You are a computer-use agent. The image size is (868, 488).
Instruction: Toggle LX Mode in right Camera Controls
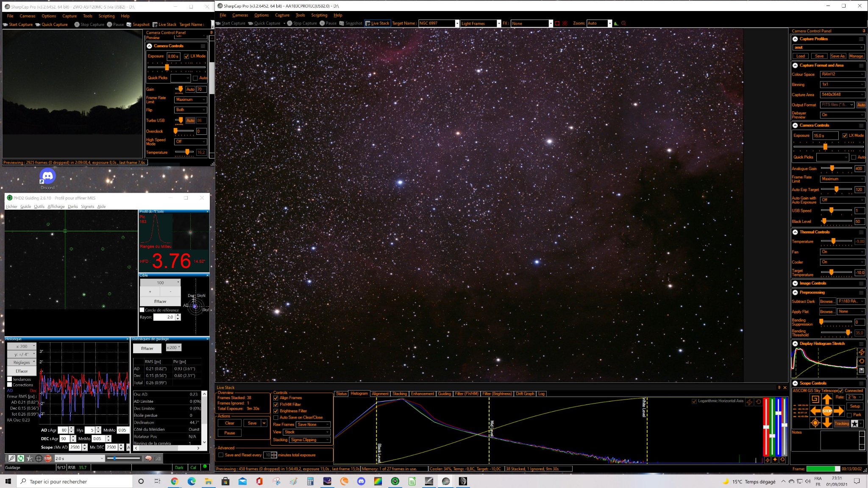(845, 136)
